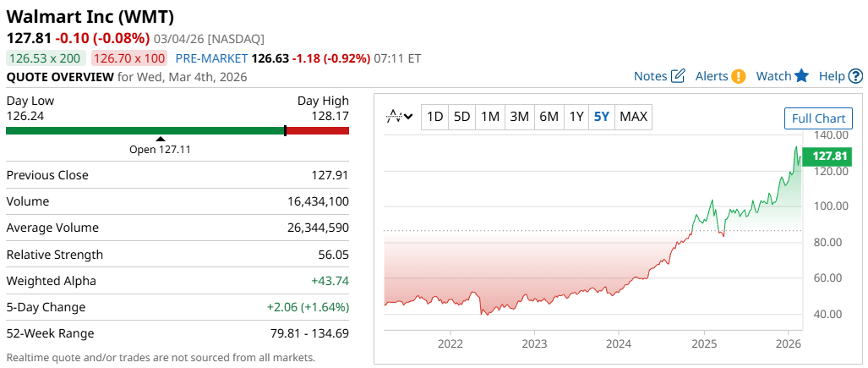
Task: Click the Open 127.11 marker triangle
Action: tap(161, 139)
